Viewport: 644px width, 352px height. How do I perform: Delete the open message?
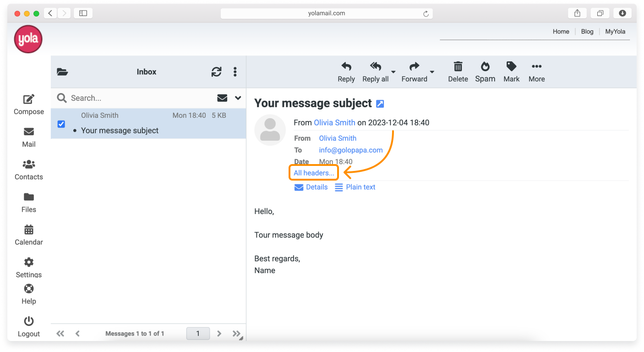click(x=458, y=71)
